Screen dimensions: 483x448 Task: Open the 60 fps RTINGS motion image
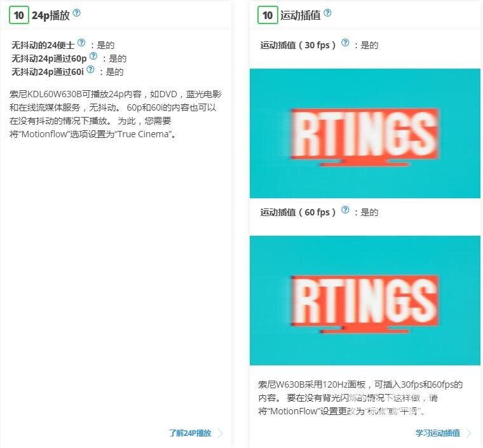365,301
